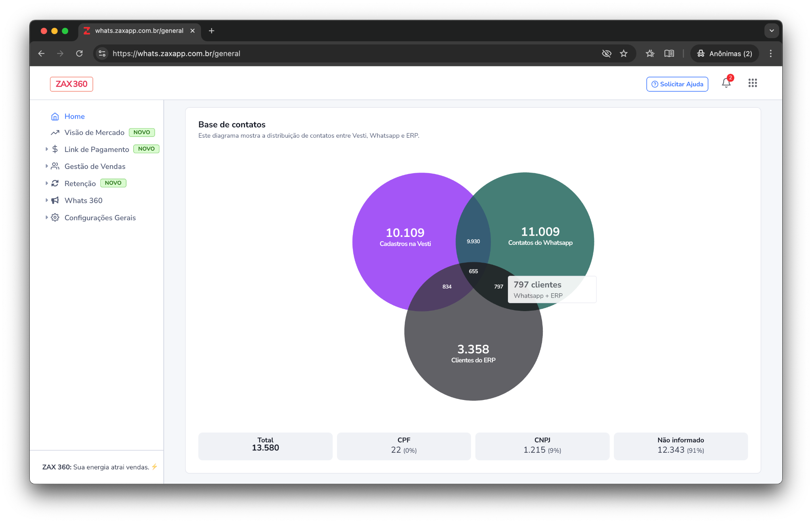
Task: Expand Gestão de Vendas section arrow
Action: 47,166
